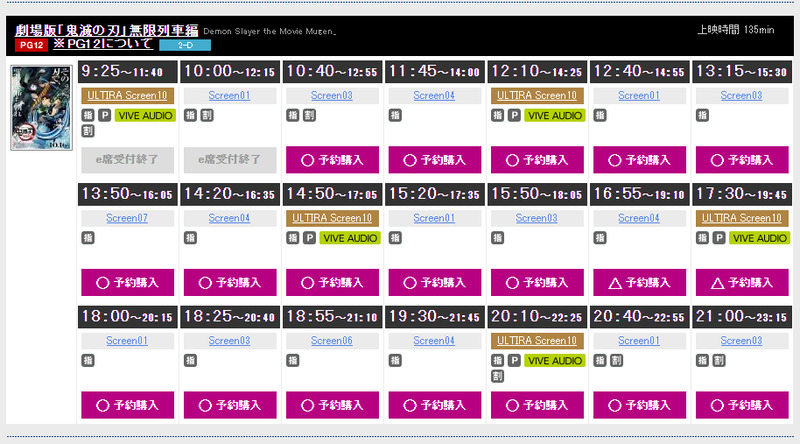The height and width of the screenshot is (444, 800).
Task: Click VIVE AUDIO badge on 17:30 showing
Action: tap(759, 238)
